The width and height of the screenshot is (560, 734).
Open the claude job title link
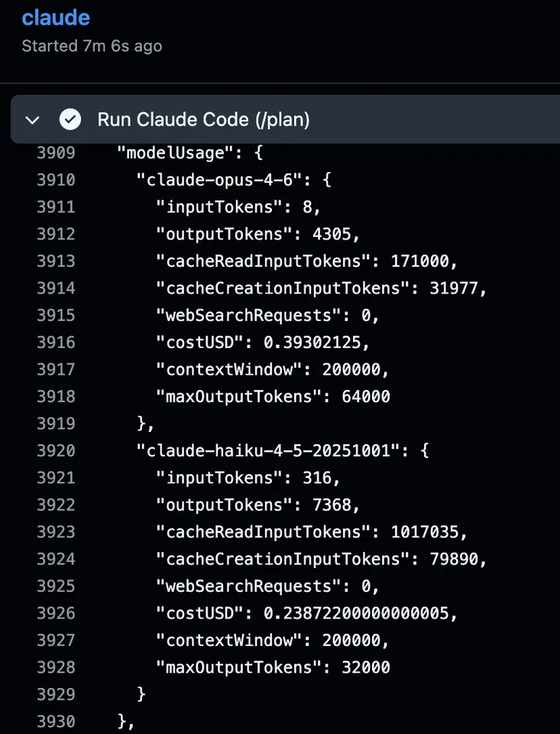pyautogui.click(x=56, y=18)
